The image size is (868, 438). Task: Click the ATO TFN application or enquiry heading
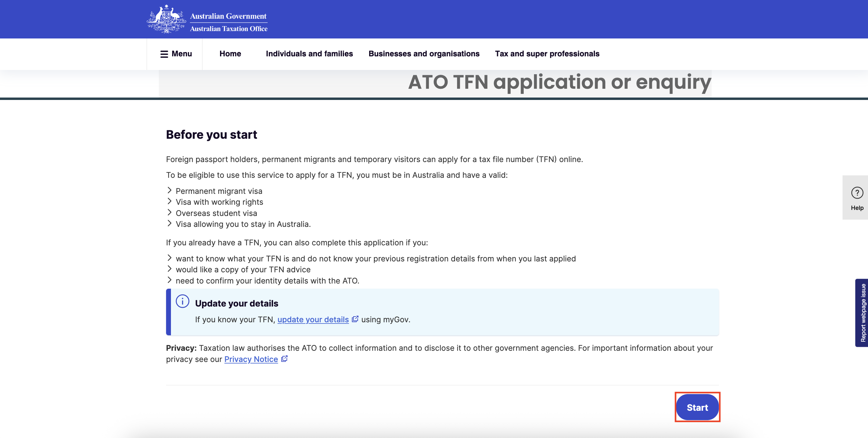[559, 82]
